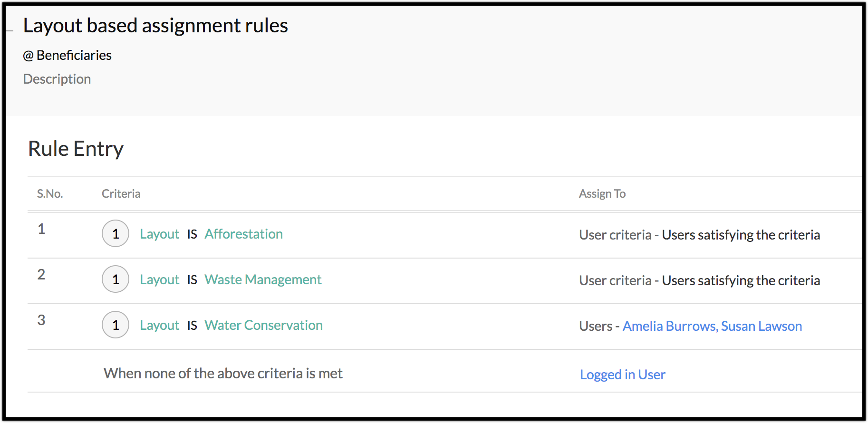
Task: Click the criteria number badge beside Water Conservation
Action: tap(116, 325)
